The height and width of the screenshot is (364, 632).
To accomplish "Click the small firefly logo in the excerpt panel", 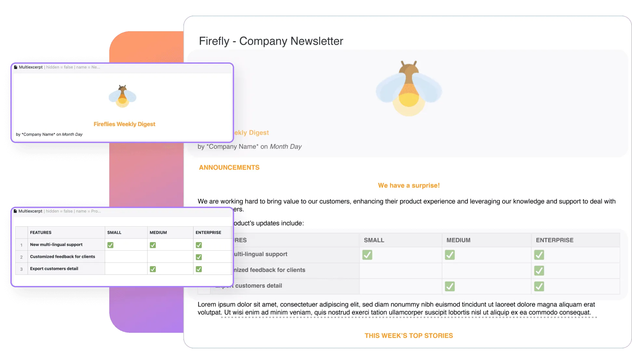I will [x=123, y=96].
